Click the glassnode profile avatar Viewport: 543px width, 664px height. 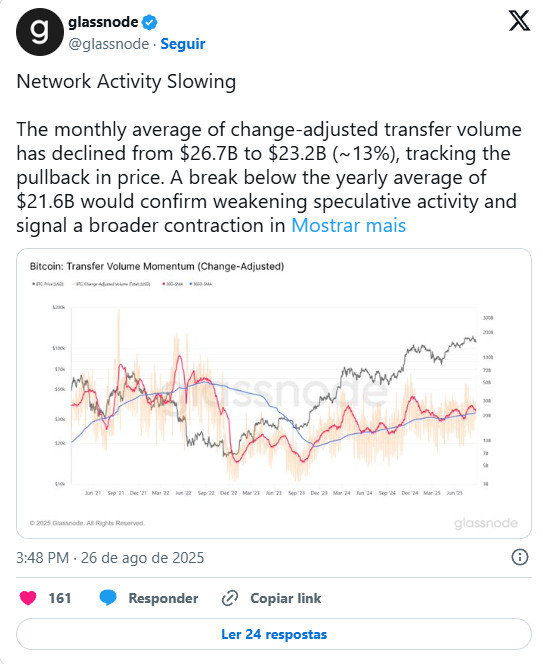point(40,32)
